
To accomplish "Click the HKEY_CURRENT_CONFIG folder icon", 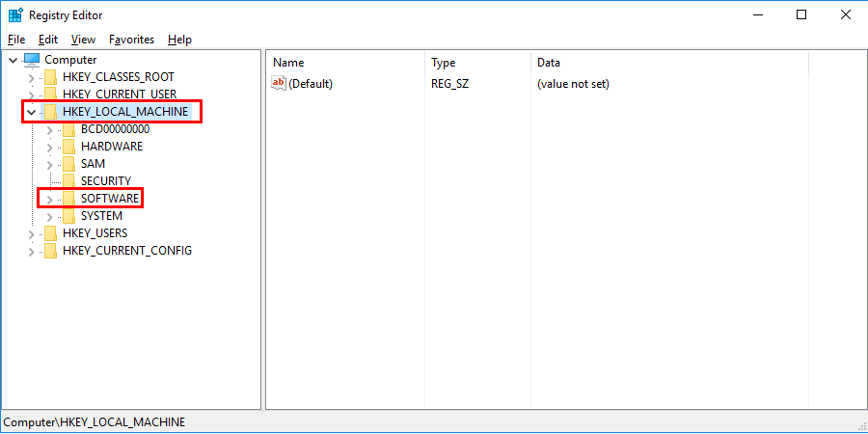I will 50,250.
